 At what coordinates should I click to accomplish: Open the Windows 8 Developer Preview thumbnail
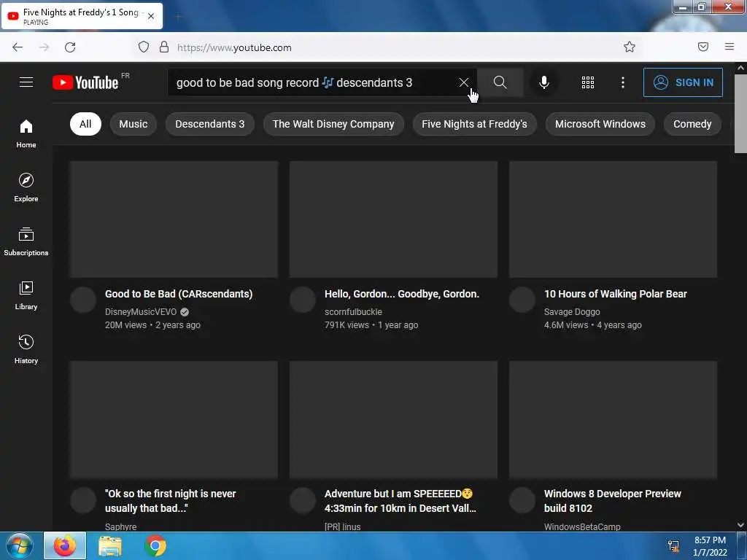613,419
